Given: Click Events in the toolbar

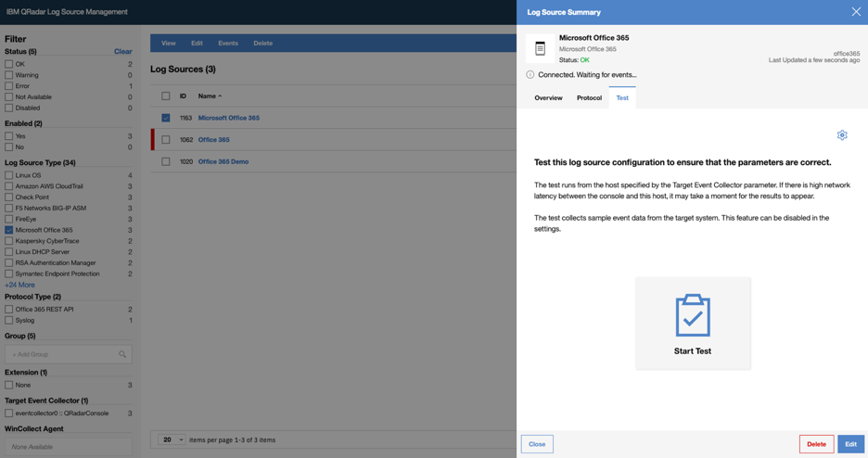Looking at the screenshot, I should [x=227, y=44].
